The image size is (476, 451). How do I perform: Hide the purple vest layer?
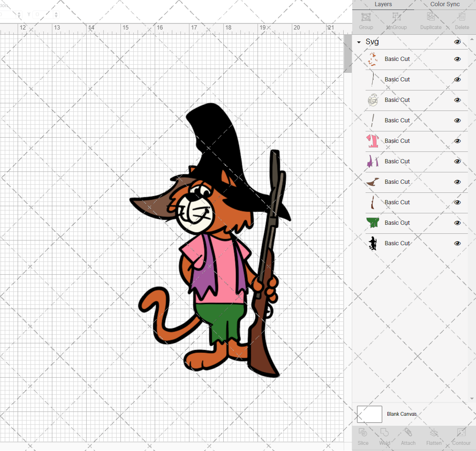pos(457,161)
